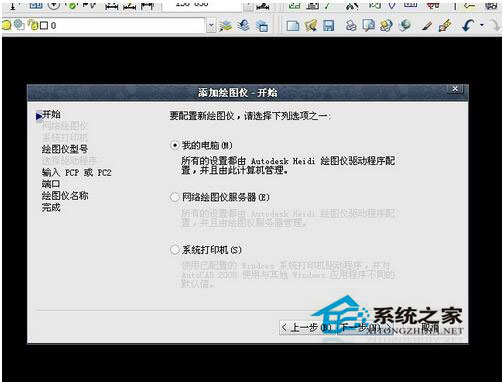Select the 输入 PCP 或 PC2 step
The image size is (503, 382).
[76, 173]
